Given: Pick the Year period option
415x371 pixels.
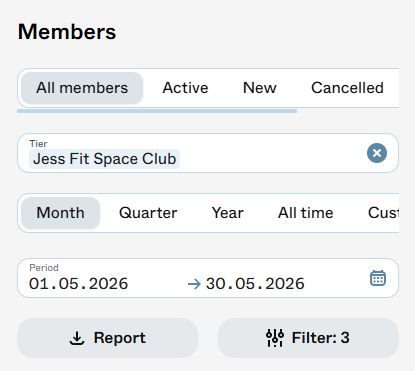Looking at the screenshot, I should point(228,213).
